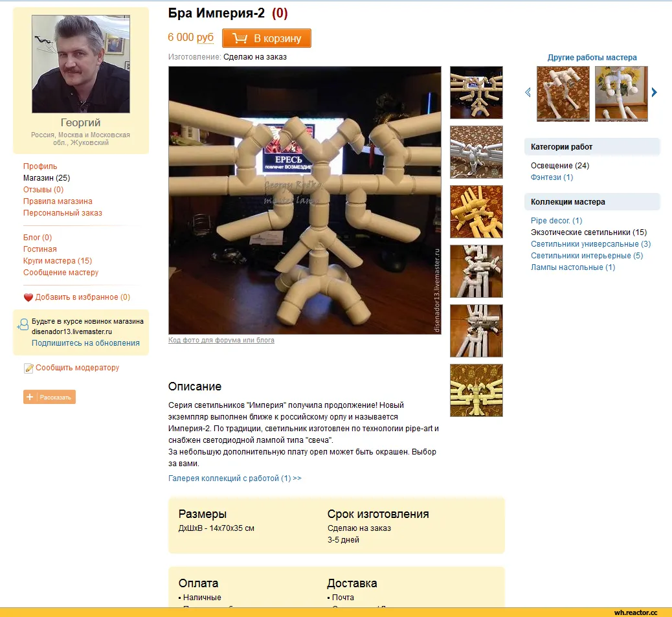This screenshot has width=672, height=617.
Task: Open Фэнтези (1) category
Action: [552, 177]
